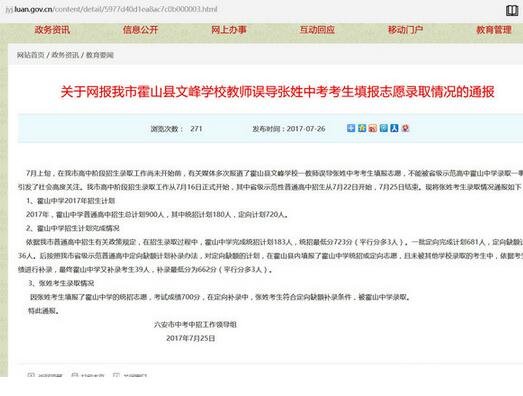Click the view count value 271

tap(196, 129)
